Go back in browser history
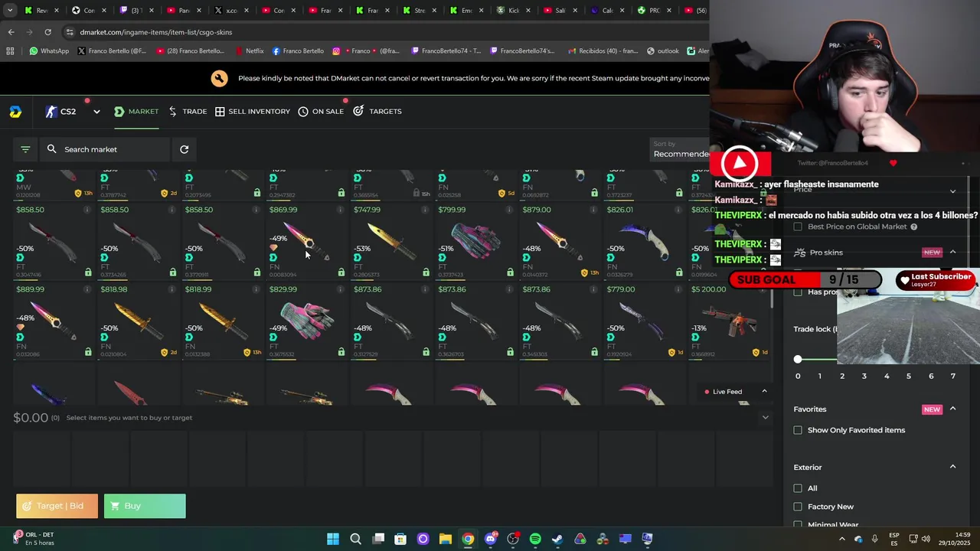 (11, 32)
